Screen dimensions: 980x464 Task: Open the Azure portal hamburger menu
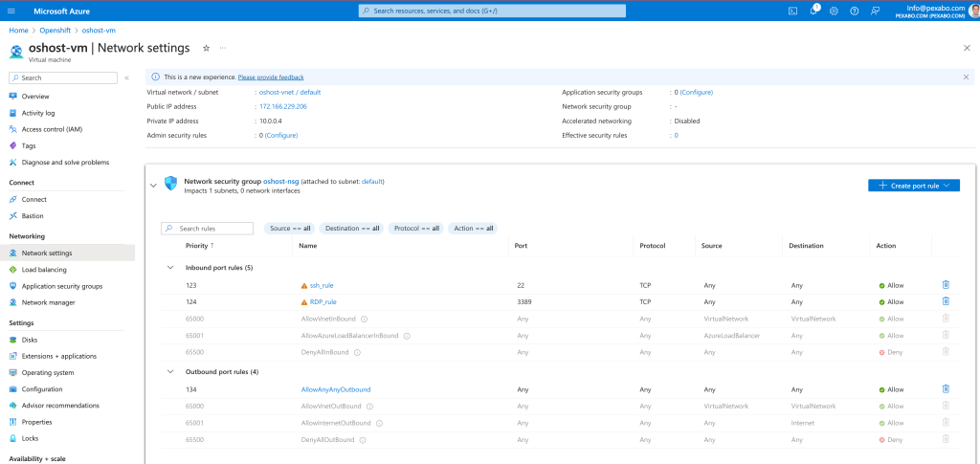[11, 11]
